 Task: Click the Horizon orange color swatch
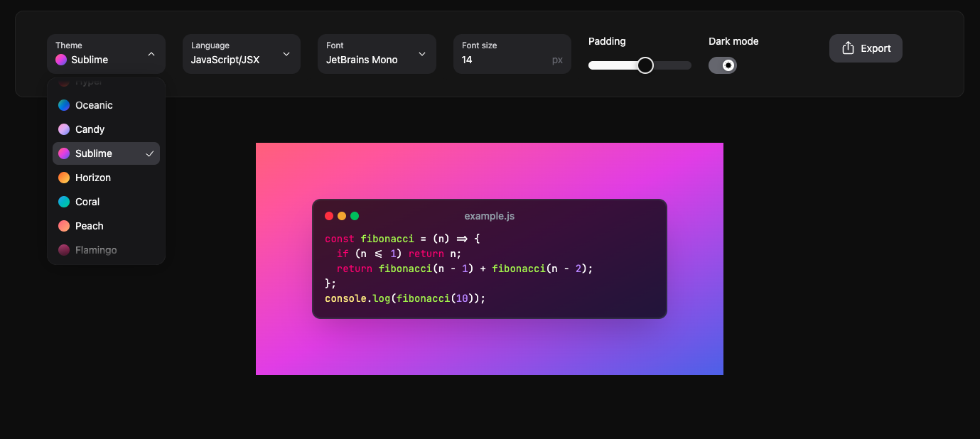tap(64, 178)
